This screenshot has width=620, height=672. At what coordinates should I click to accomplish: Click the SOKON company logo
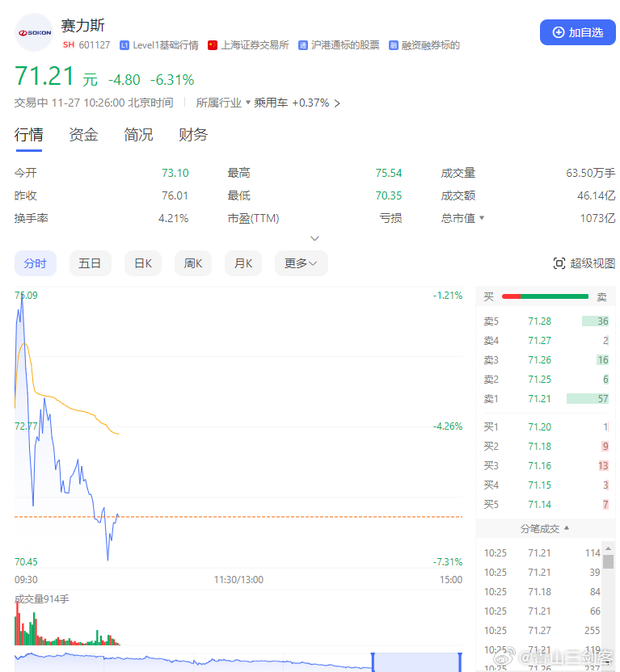pyautogui.click(x=34, y=32)
